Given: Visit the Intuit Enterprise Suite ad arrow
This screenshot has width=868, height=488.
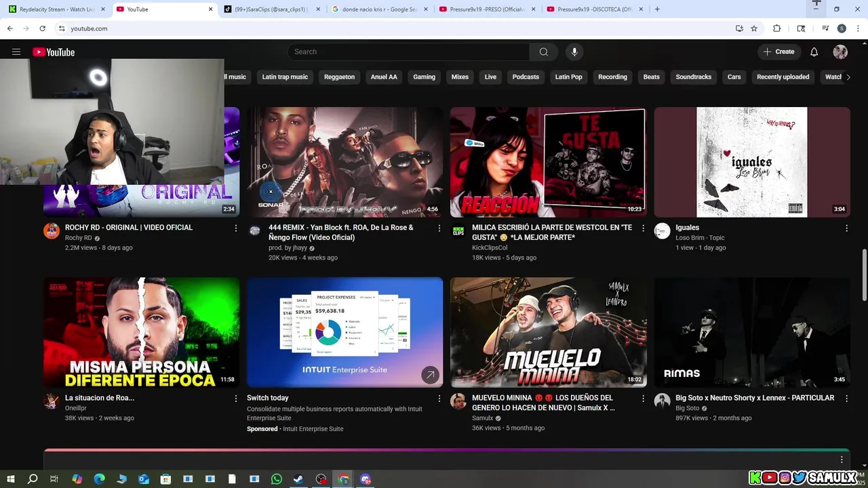Looking at the screenshot, I should 430,375.
